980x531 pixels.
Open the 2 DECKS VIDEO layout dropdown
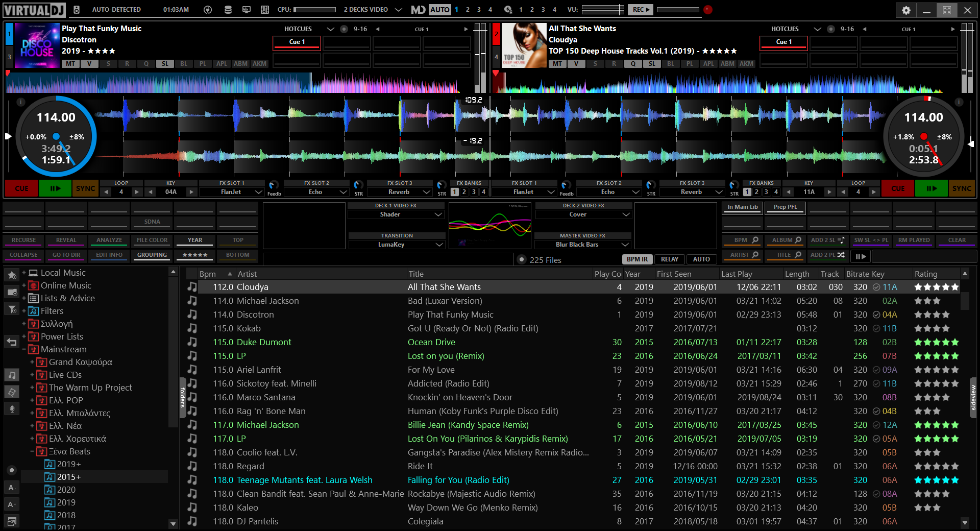point(399,10)
